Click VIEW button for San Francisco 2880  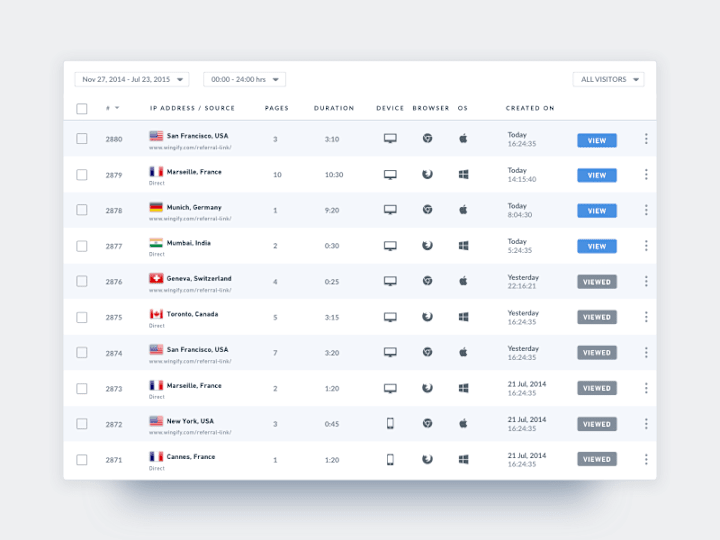point(597,141)
